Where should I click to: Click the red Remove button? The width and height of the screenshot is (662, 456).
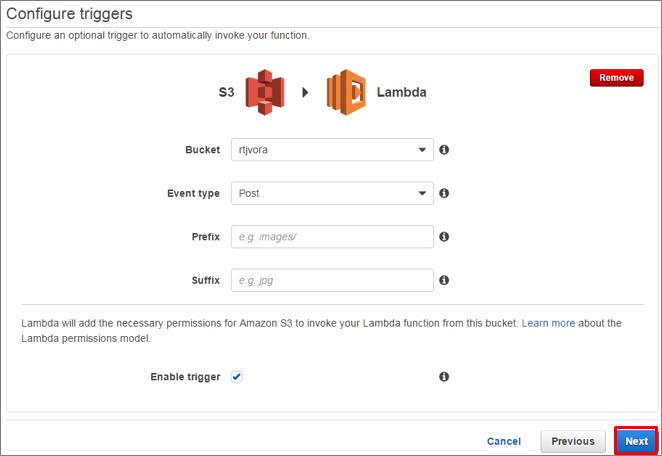[x=616, y=78]
